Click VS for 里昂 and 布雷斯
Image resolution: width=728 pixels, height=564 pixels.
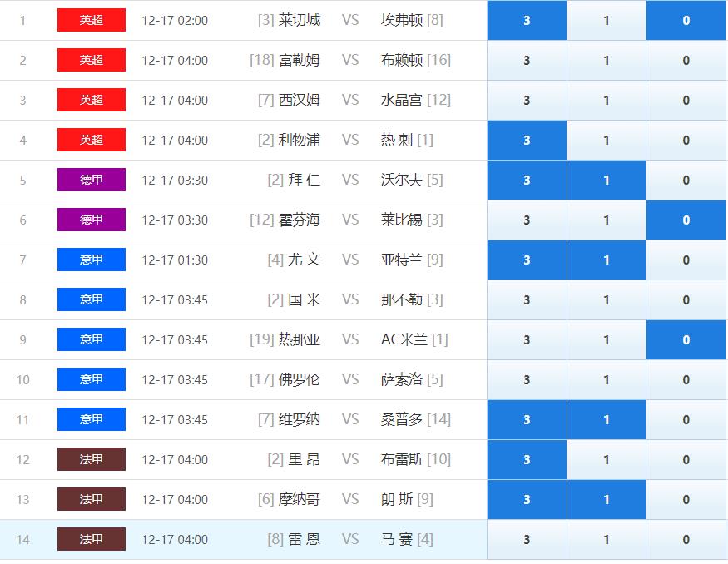point(350,459)
